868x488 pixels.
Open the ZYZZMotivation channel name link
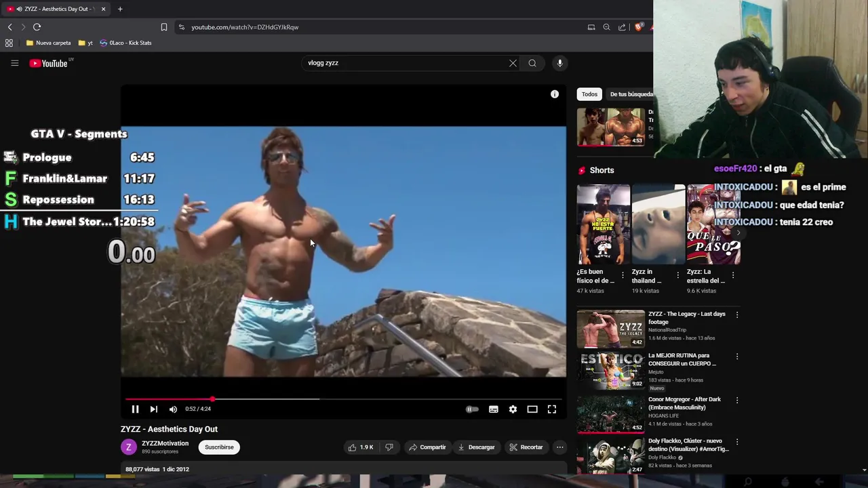(165, 443)
